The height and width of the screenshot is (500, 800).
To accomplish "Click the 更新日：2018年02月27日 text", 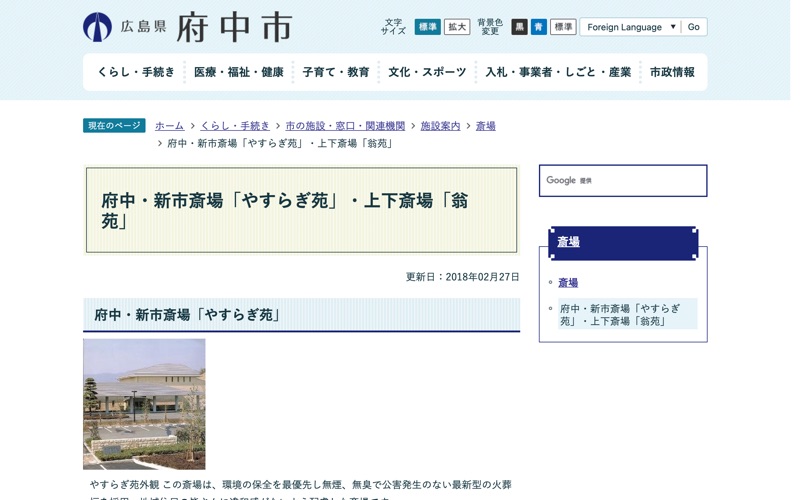I will point(462,277).
